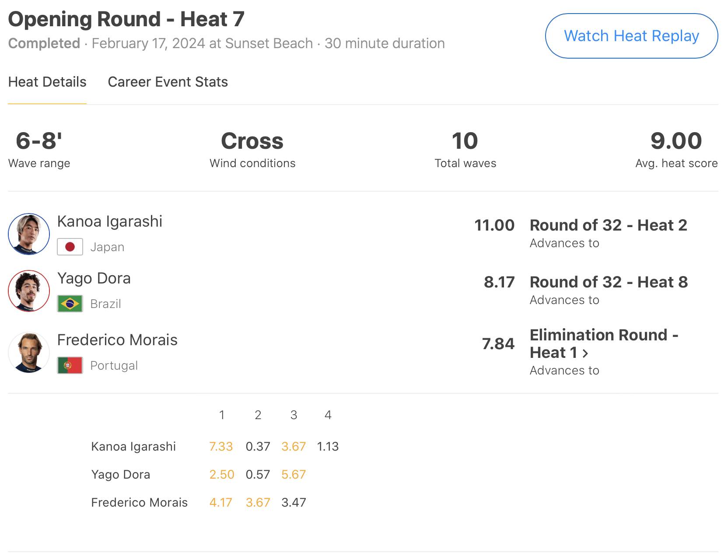Screen dimensions: 728x560
Task: Go to Round of 32 - Heat 8
Action: click(x=609, y=282)
